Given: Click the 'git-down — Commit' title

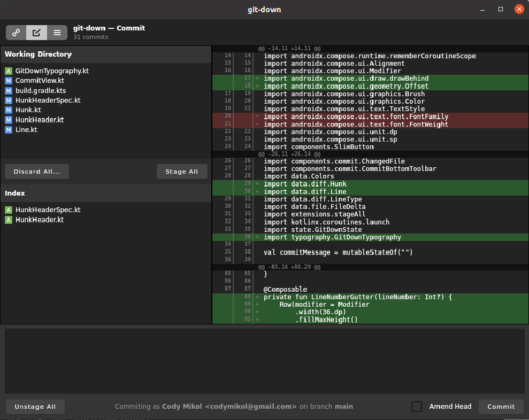Looking at the screenshot, I should click(109, 28).
